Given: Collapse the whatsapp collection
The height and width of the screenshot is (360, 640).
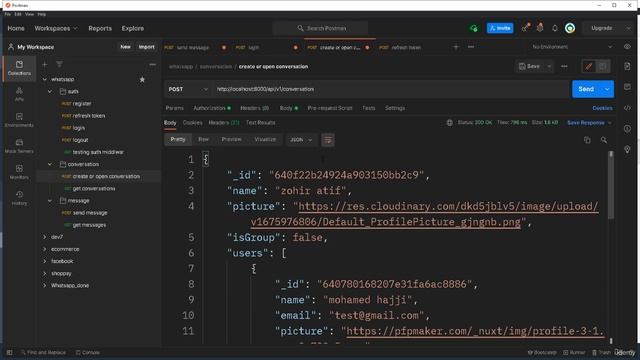Looking at the screenshot, I should coord(44,79).
